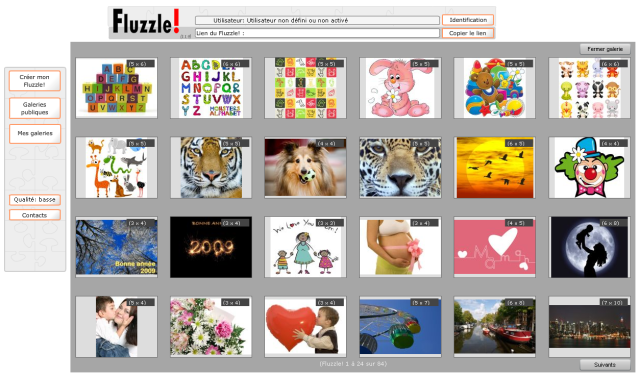
Task: Open the Identification button
Action: point(468,20)
